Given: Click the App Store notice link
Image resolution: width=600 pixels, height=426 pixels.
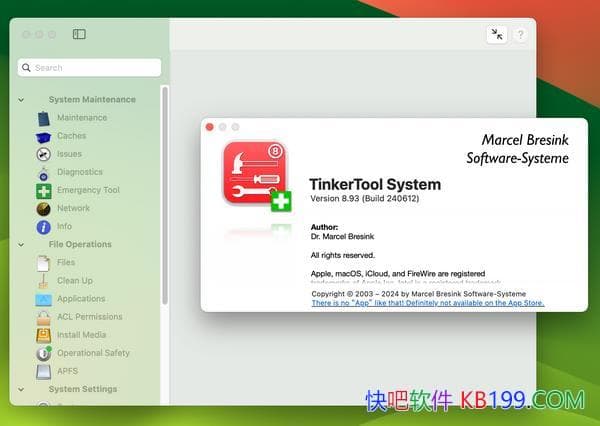Looking at the screenshot, I should click(x=428, y=302).
